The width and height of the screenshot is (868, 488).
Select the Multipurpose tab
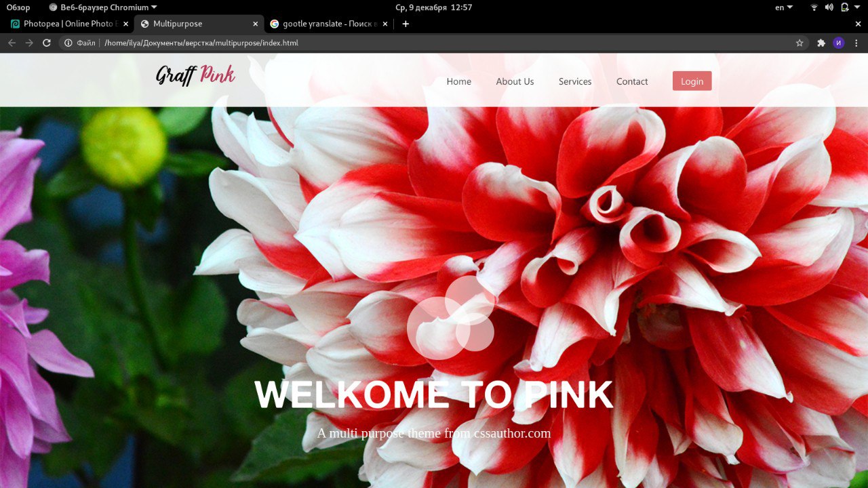(199, 24)
